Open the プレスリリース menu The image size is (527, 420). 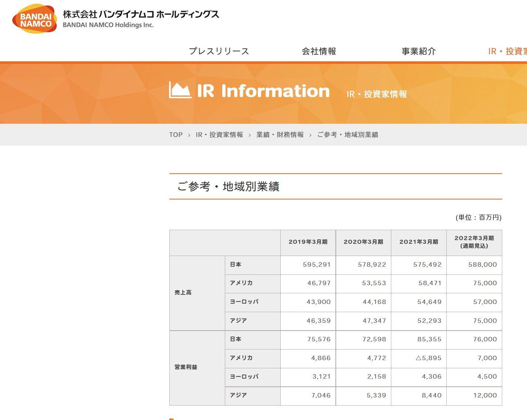pyautogui.click(x=219, y=51)
